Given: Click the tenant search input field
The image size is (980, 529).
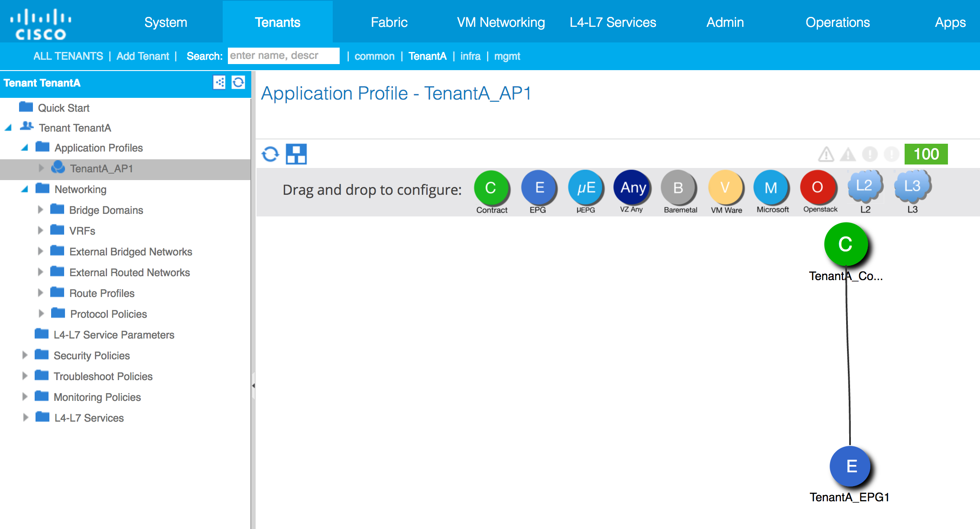Looking at the screenshot, I should coord(284,55).
